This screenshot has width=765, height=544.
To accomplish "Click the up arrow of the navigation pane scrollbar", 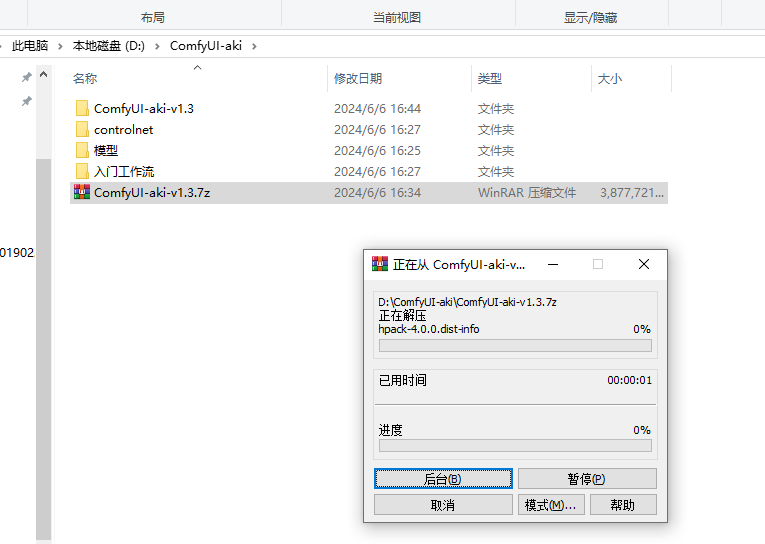I will point(43,75).
